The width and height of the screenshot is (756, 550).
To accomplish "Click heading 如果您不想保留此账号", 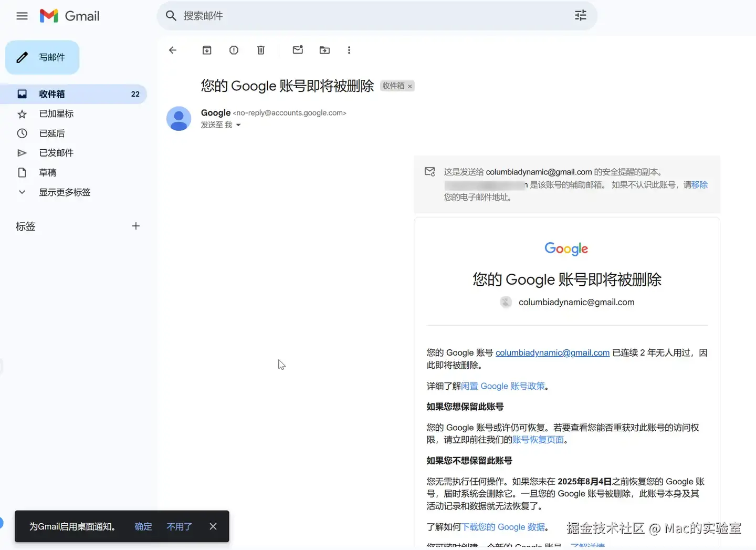I will coord(469,461).
